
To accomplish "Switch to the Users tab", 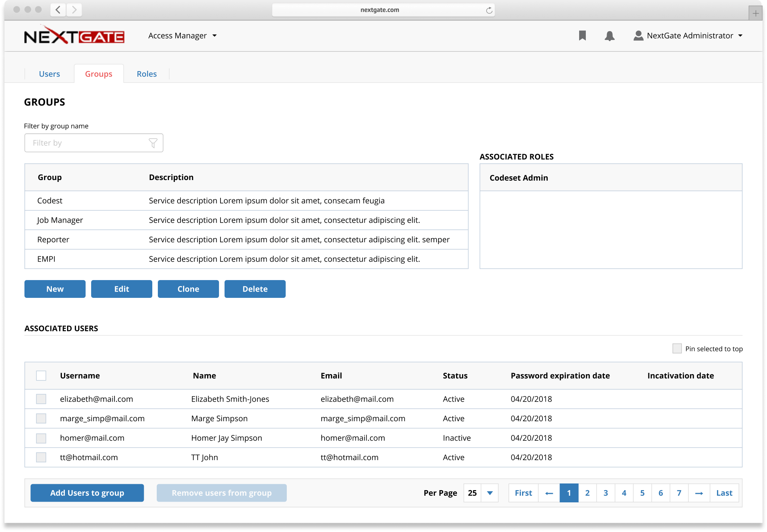I will pos(49,74).
